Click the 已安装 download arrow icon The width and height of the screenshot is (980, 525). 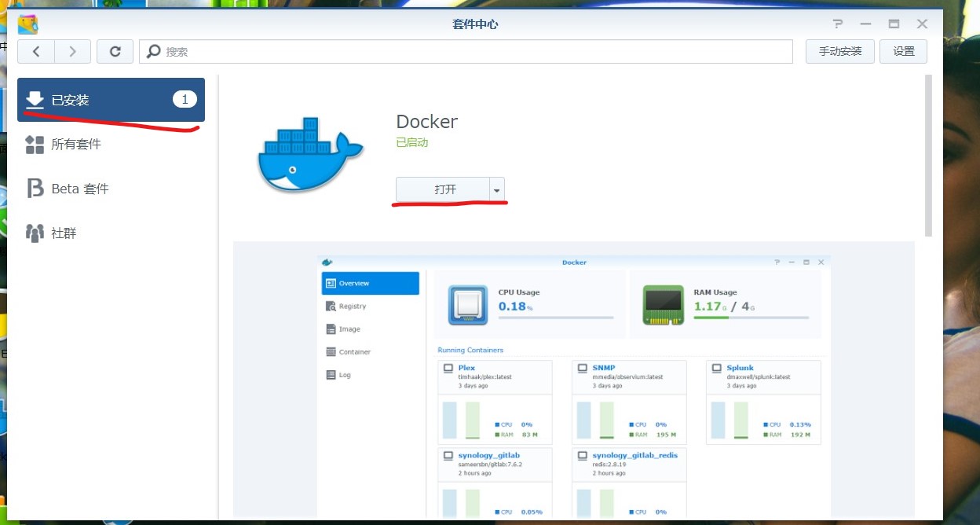coord(35,100)
